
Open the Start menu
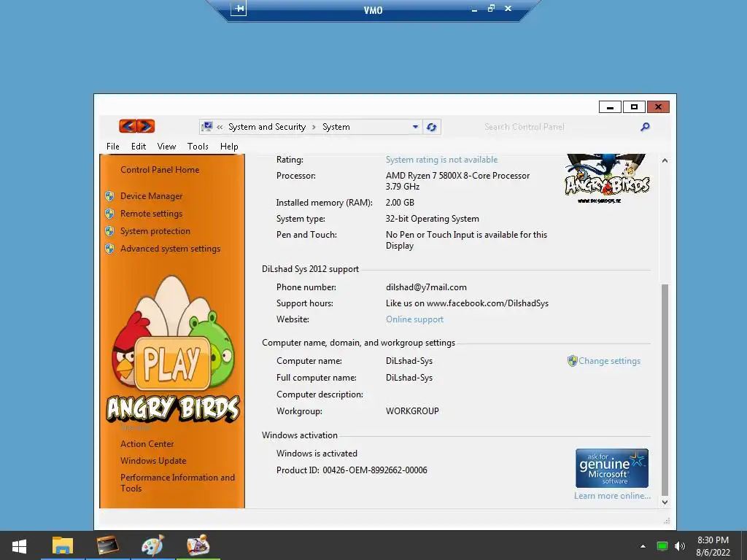coord(19,545)
